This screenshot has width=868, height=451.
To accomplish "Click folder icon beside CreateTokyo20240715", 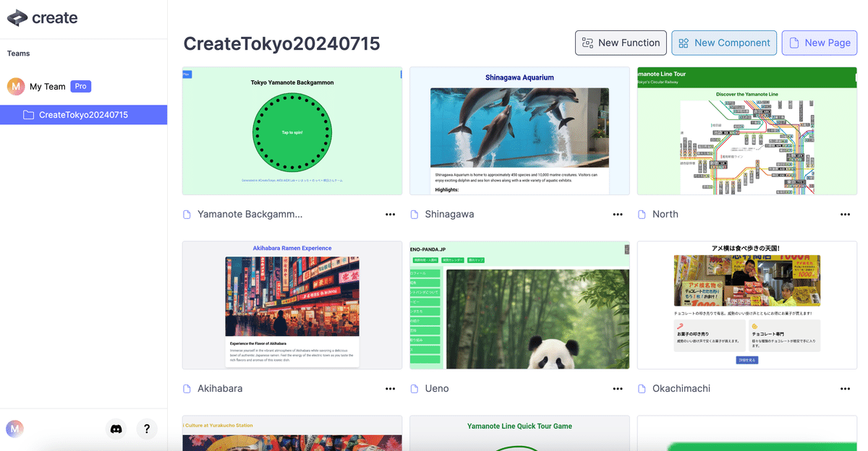I will point(28,115).
